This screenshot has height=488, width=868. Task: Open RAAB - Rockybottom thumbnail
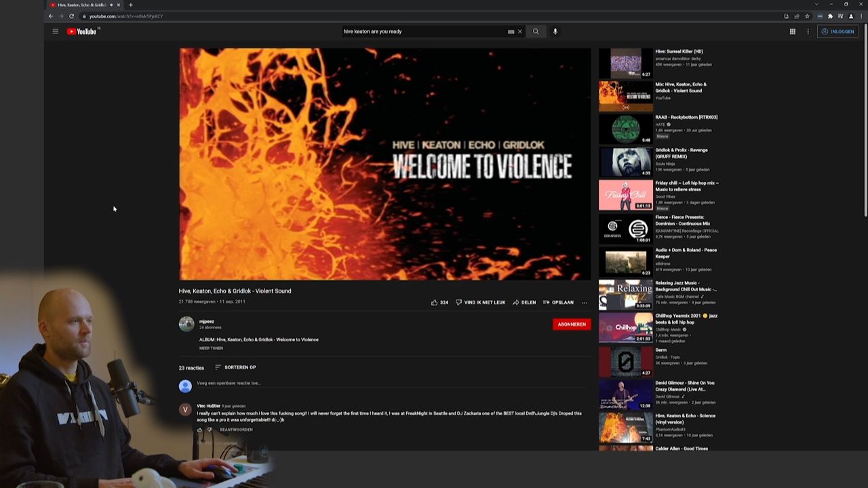tap(625, 129)
